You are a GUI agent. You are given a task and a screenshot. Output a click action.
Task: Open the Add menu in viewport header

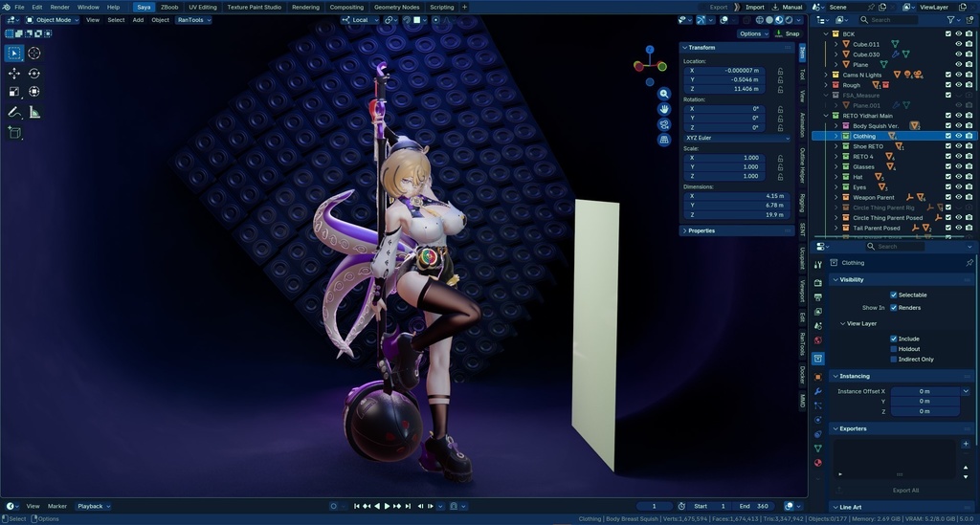pyautogui.click(x=138, y=20)
